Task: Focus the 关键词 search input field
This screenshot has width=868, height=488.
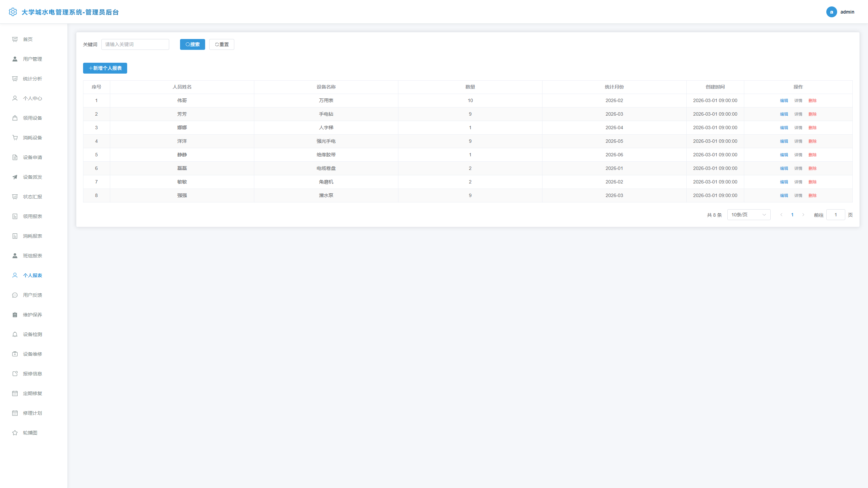Action: (135, 44)
